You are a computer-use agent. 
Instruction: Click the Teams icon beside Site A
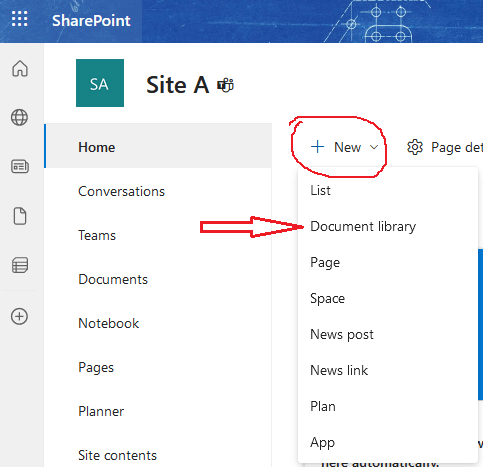(x=225, y=85)
